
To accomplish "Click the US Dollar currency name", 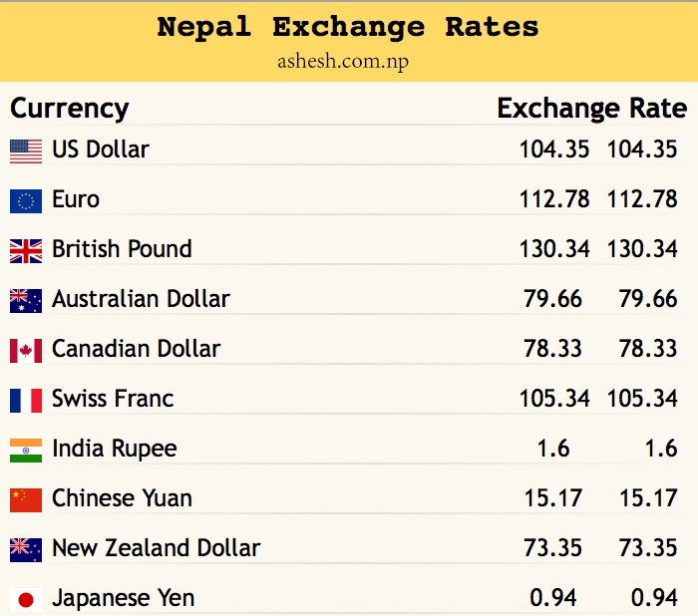I will (x=101, y=150).
